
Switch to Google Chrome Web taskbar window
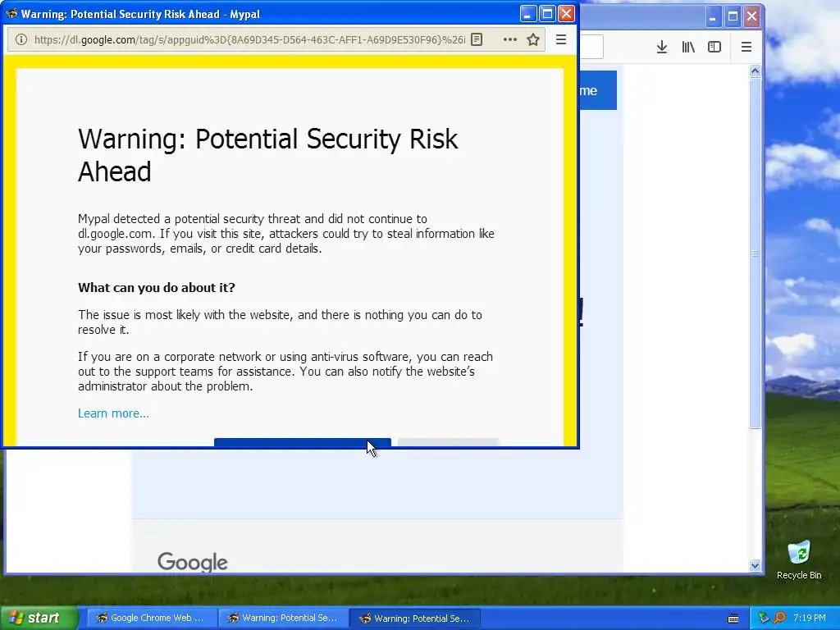click(x=151, y=618)
